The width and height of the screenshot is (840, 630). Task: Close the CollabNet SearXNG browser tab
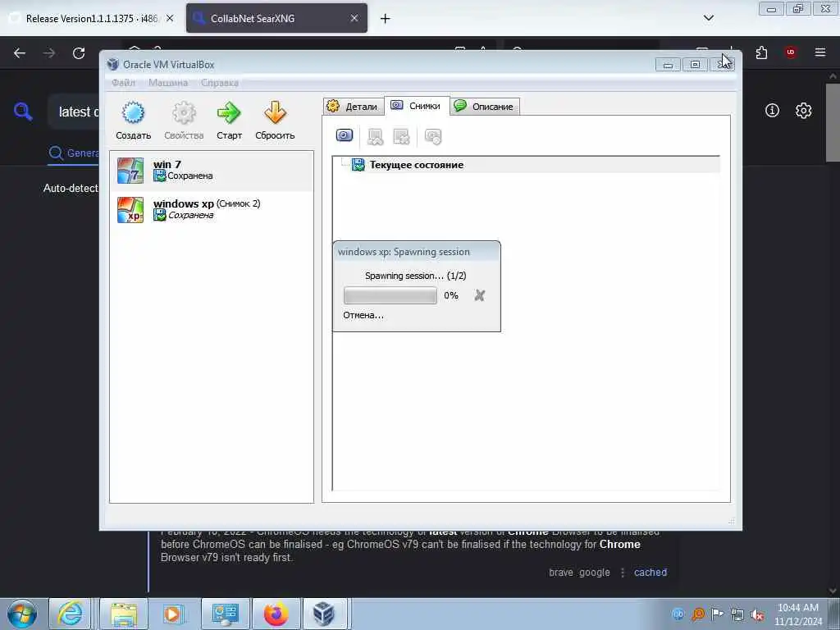coord(354,18)
